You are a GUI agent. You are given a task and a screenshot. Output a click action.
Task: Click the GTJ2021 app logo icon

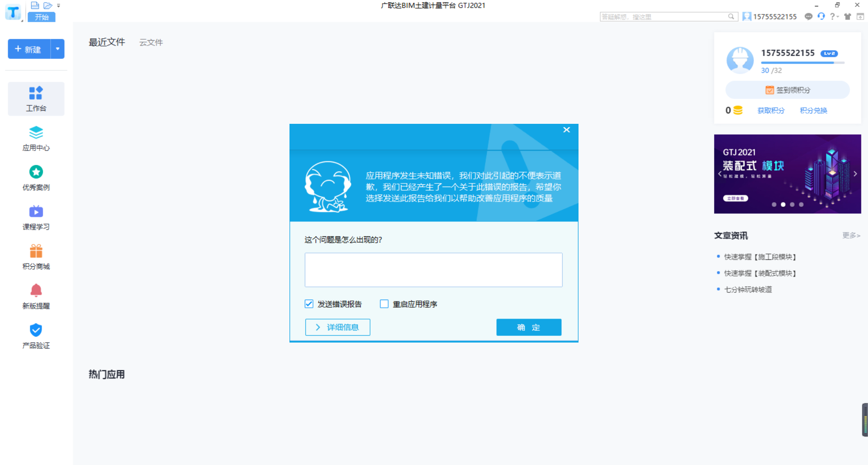click(13, 12)
